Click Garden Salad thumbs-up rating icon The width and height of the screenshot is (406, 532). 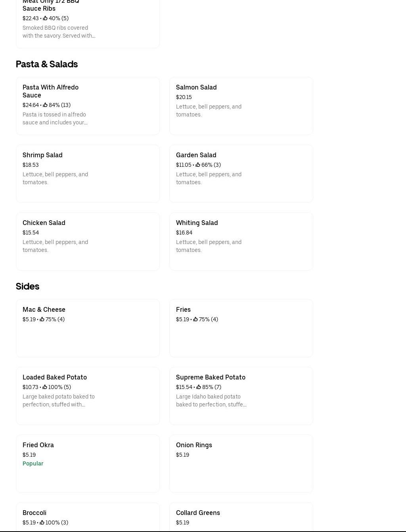click(198, 165)
